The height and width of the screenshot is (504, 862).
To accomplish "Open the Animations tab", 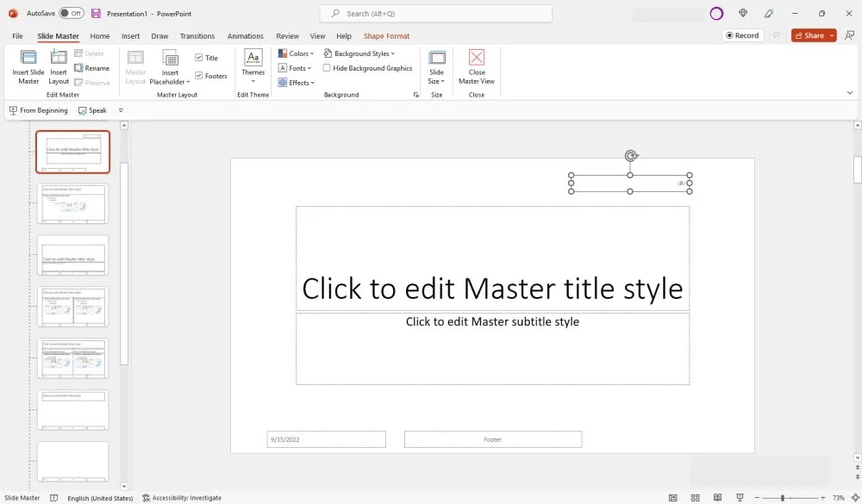I will click(245, 35).
